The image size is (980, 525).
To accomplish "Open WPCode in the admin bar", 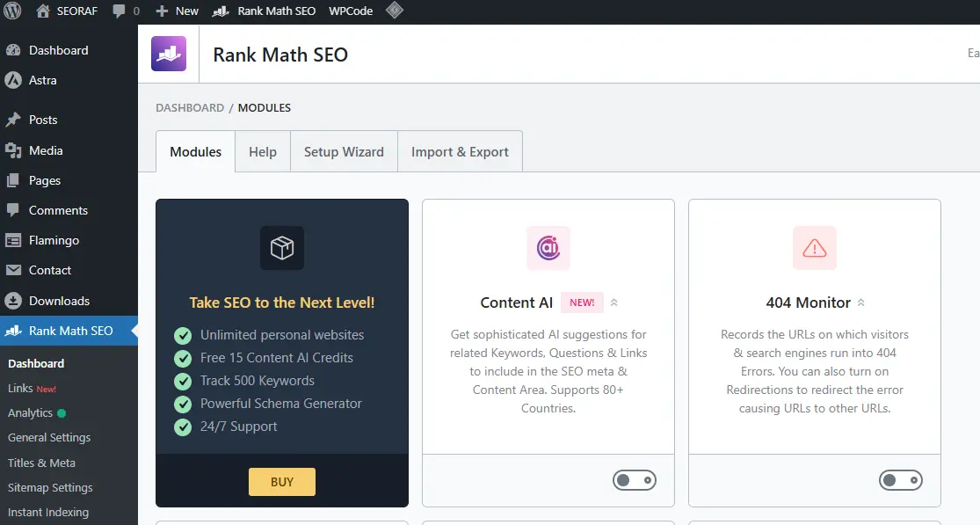I will click(x=351, y=11).
